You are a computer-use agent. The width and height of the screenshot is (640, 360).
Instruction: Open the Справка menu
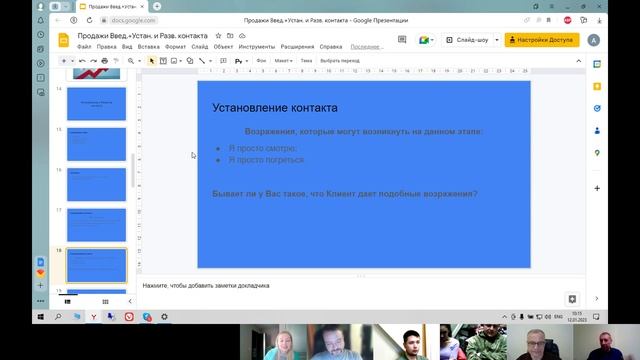(x=331, y=47)
